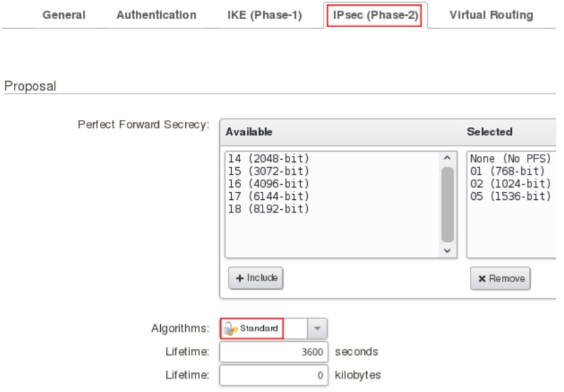This screenshot has height=392, width=564.
Task: Select 15 (3072-bit) DH group
Action: pos(269,171)
